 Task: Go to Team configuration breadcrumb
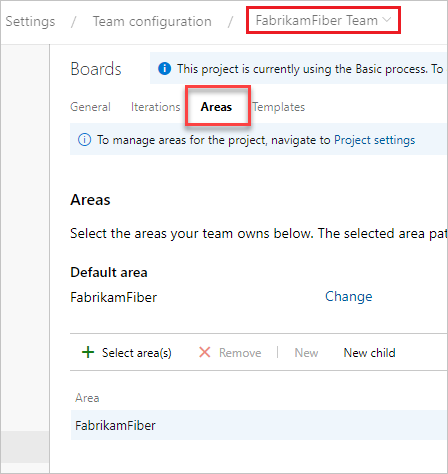152,21
